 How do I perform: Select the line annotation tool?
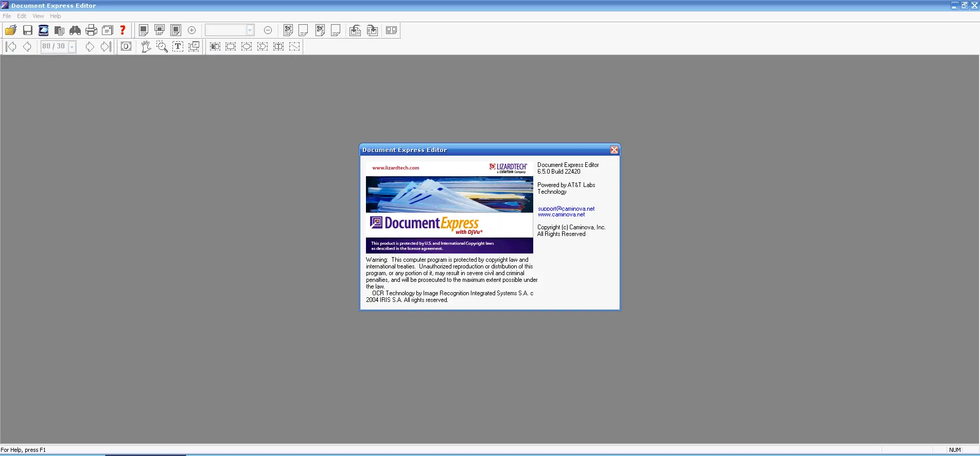tap(294, 47)
